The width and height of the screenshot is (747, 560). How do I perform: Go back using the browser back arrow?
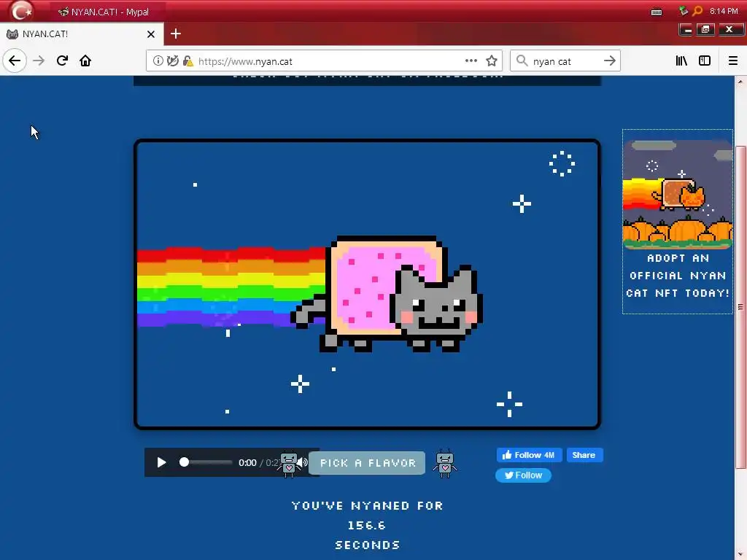click(x=15, y=61)
